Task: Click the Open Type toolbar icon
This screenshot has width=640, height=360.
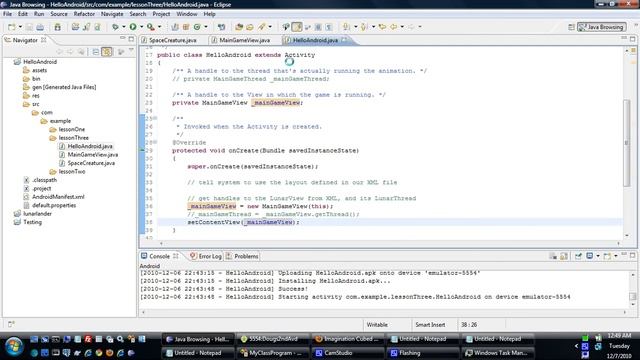Action: tap(239, 27)
